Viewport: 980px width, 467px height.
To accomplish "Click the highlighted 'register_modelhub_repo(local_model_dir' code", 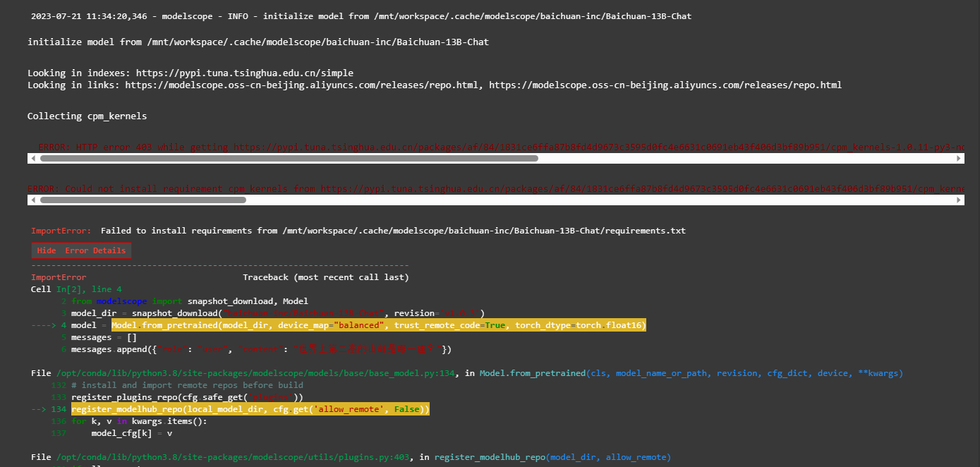I will point(250,409).
